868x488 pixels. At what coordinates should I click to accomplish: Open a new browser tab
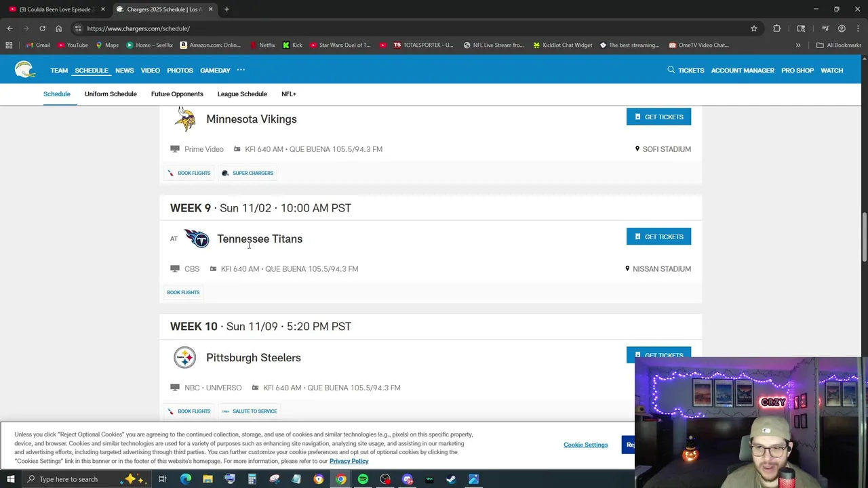[226, 9]
